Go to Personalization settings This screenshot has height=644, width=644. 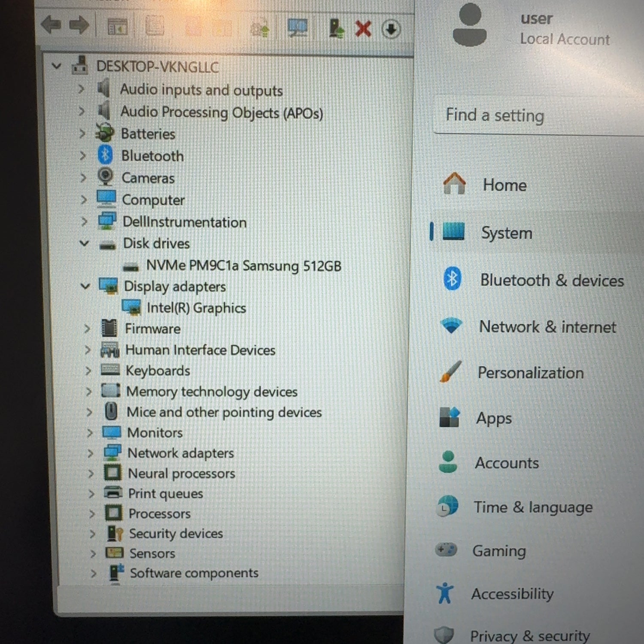[x=530, y=373]
